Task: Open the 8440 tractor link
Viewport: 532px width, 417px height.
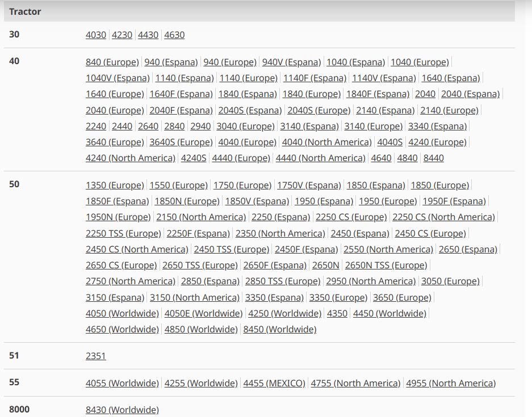Action: [434, 158]
